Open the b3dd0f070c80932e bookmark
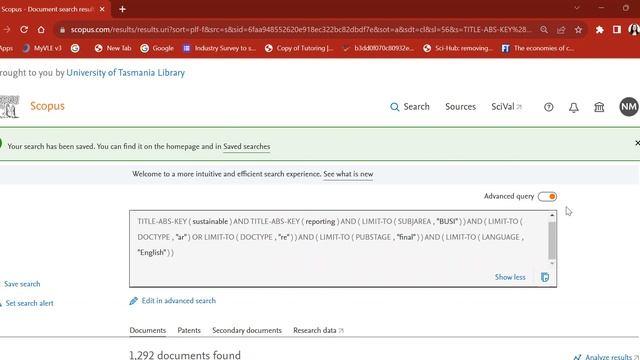This screenshot has height=360, width=640. 378,48
